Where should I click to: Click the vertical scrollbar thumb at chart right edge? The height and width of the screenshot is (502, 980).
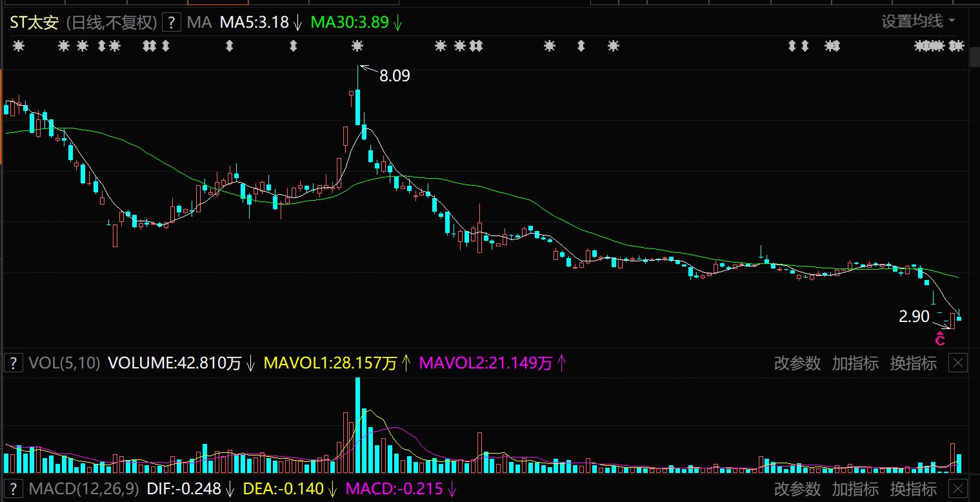[975, 57]
